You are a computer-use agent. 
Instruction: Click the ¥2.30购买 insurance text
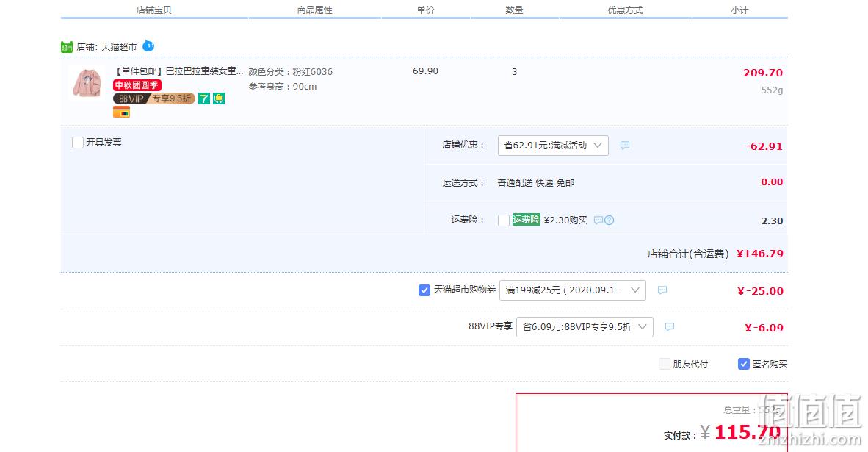click(x=565, y=220)
